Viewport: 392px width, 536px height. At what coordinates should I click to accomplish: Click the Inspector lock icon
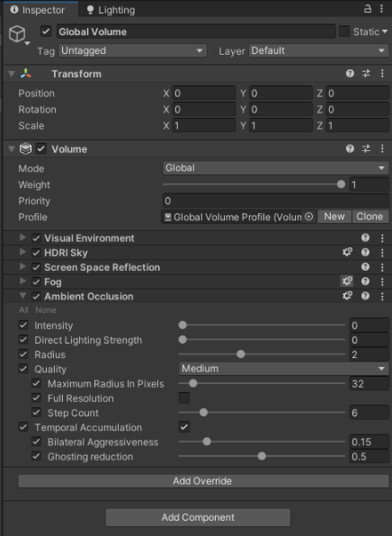pyautogui.click(x=368, y=9)
